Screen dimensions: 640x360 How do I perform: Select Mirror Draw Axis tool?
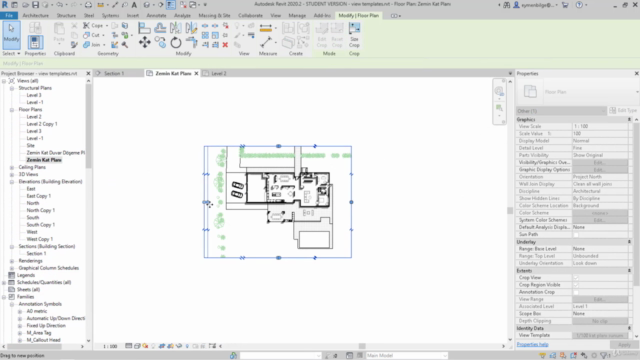[191, 28]
